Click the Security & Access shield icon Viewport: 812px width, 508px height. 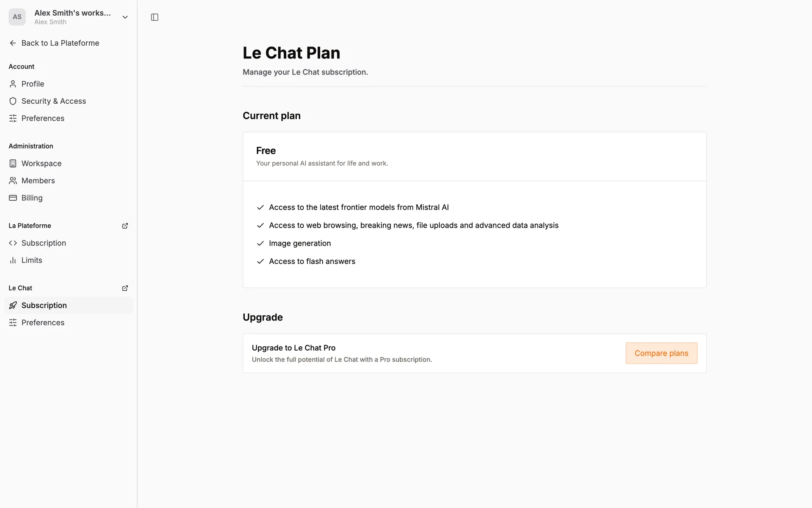(x=13, y=101)
